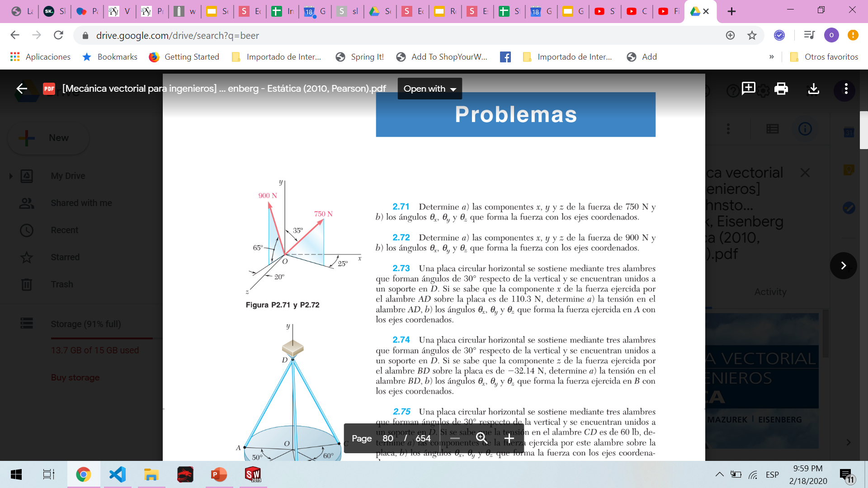Open the Spring It! bookmark
This screenshot has width=868, height=488.
(360, 57)
